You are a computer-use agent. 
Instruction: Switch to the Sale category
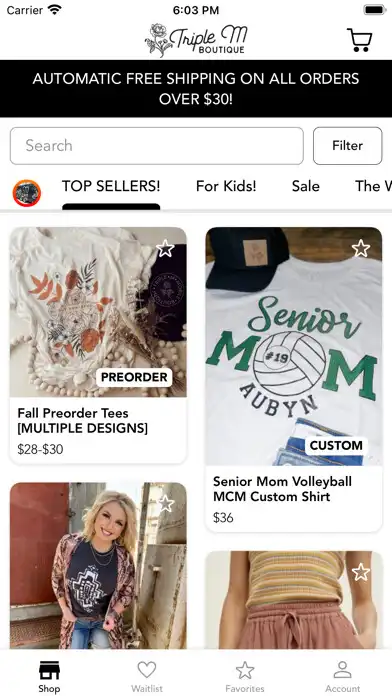click(x=305, y=186)
